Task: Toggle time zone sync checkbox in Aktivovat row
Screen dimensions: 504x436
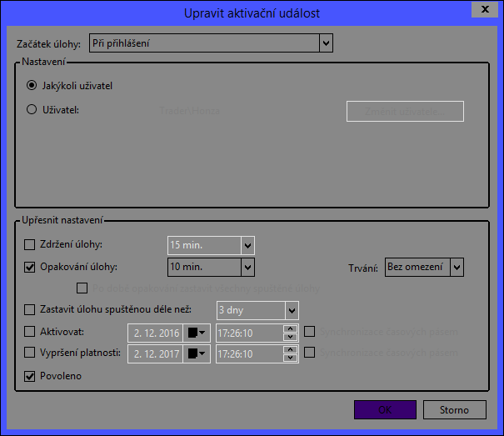Action: (309, 332)
